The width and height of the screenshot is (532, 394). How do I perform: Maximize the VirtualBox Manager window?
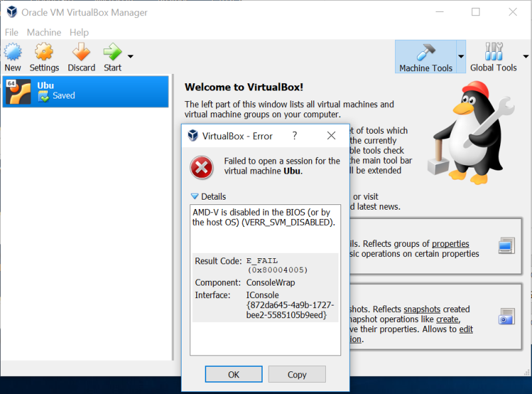(x=475, y=12)
